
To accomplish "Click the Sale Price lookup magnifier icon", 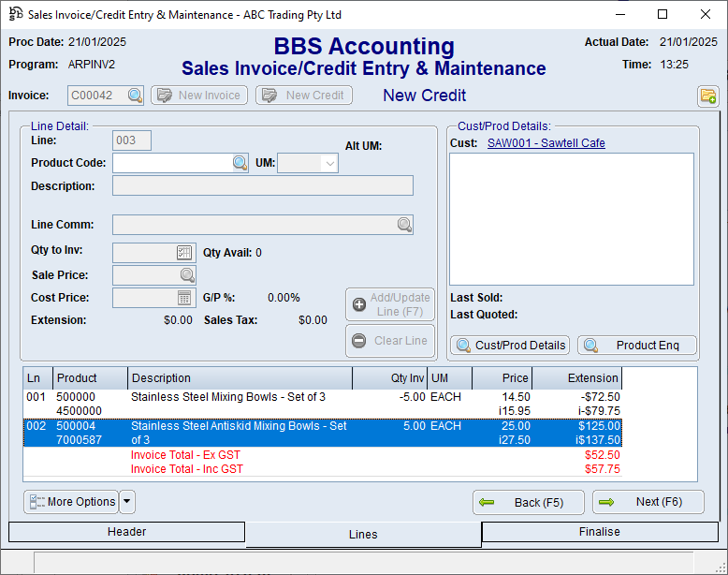I will (187, 275).
